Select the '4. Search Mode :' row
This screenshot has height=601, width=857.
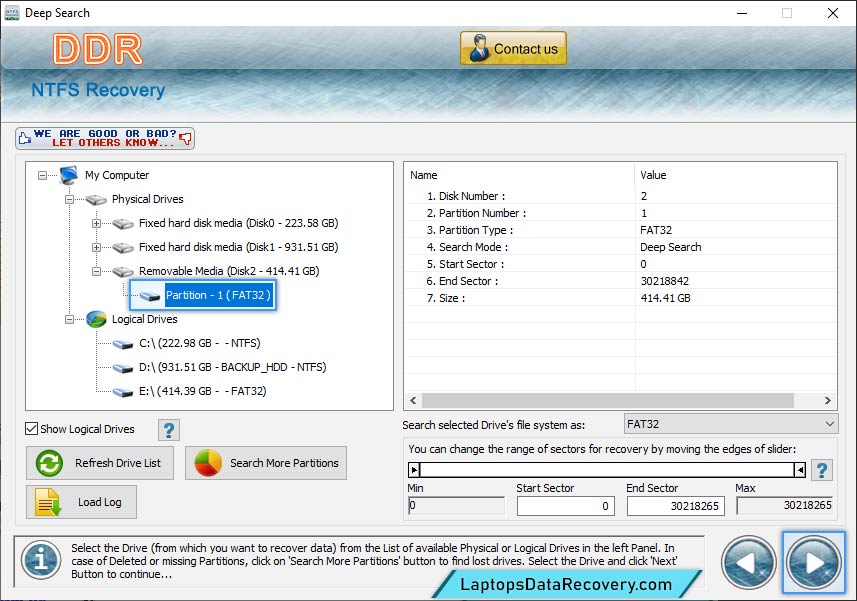621,247
